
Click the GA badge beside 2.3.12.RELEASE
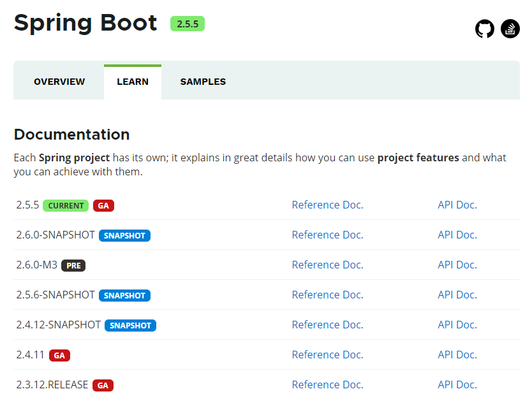point(103,385)
